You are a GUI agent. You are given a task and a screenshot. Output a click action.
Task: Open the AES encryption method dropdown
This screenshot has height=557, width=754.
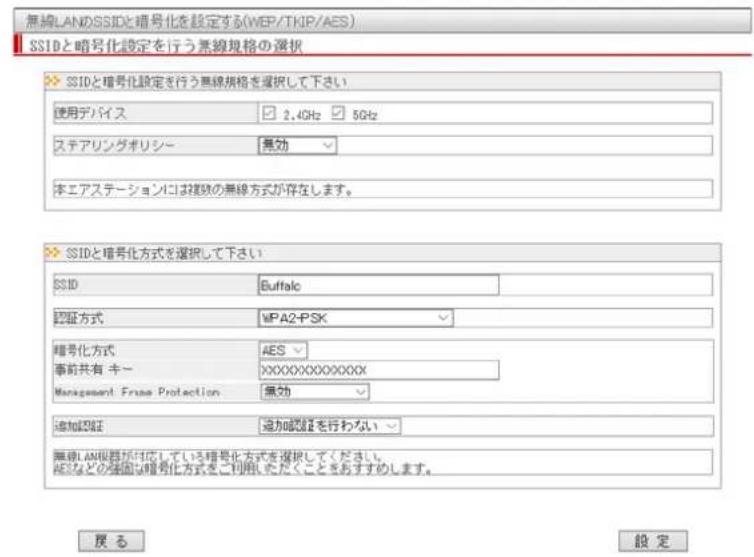coord(283,350)
